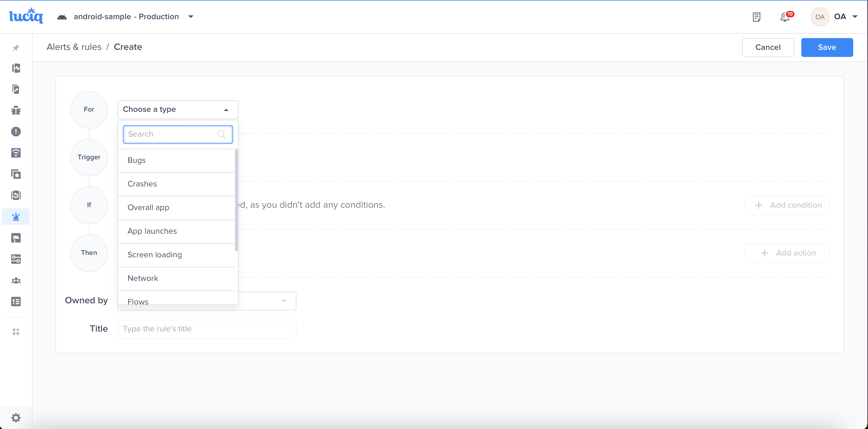The image size is (868, 429).
Task: Pin the sidebar using the pin icon
Action: point(15,48)
